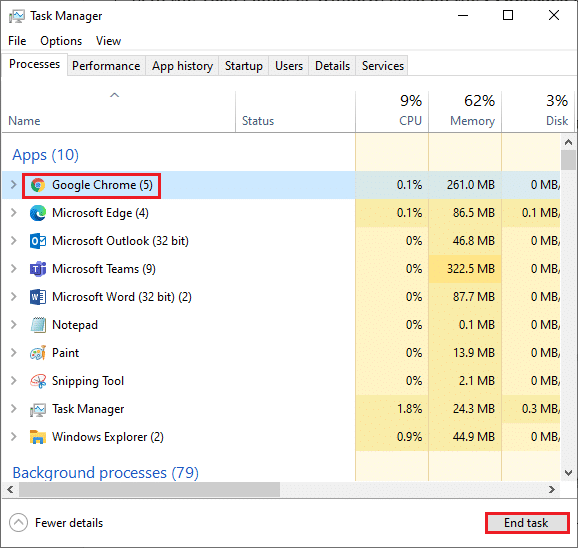Image resolution: width=578 pixels, height=548 pixels.
Task: Sort by the Disk column header
Action: pyautogui.click(x=538, y=112)
